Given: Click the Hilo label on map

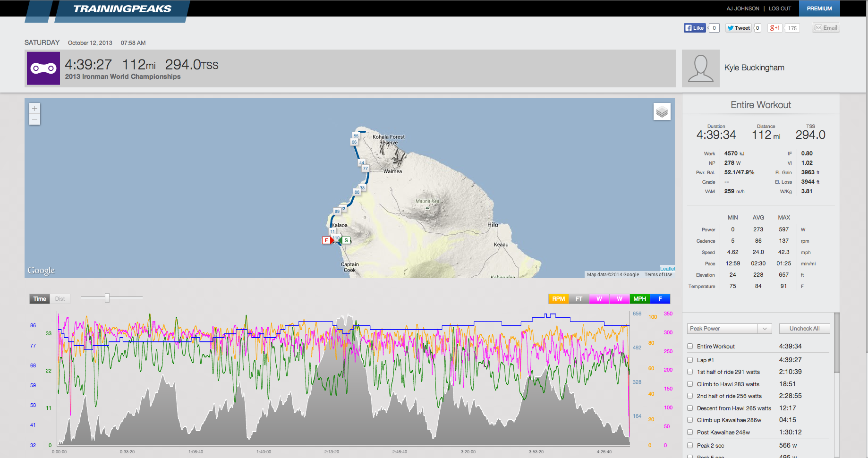Looking at the screenshot, I should 493,225.
